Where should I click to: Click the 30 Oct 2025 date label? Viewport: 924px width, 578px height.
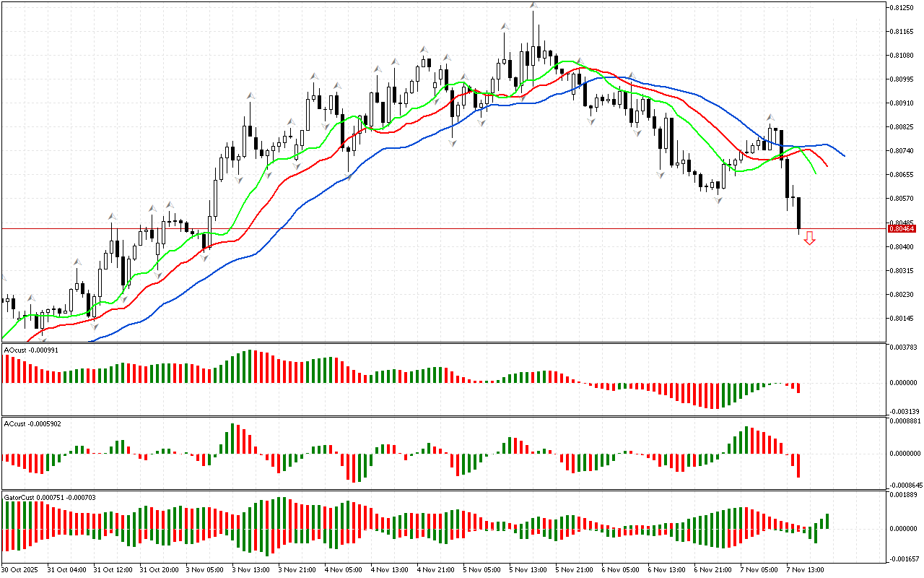coord(19,569)
